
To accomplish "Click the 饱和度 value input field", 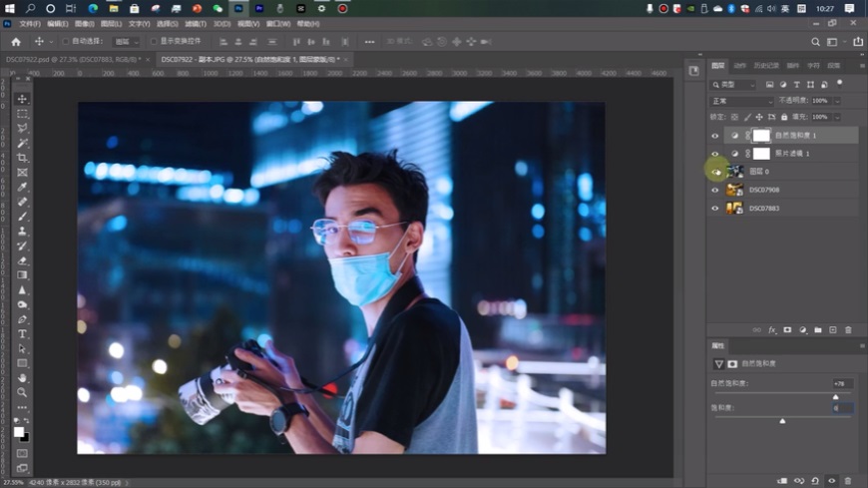I will tap(842, 408).
